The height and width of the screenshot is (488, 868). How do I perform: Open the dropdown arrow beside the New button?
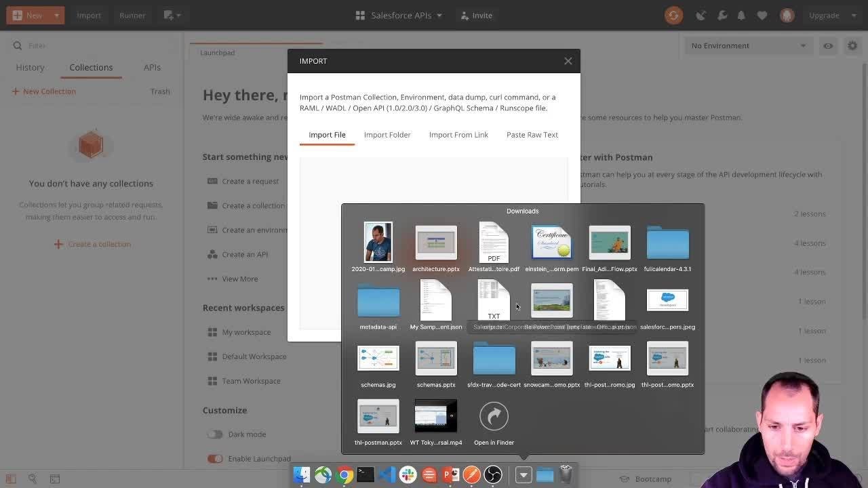tap(56, 15)
